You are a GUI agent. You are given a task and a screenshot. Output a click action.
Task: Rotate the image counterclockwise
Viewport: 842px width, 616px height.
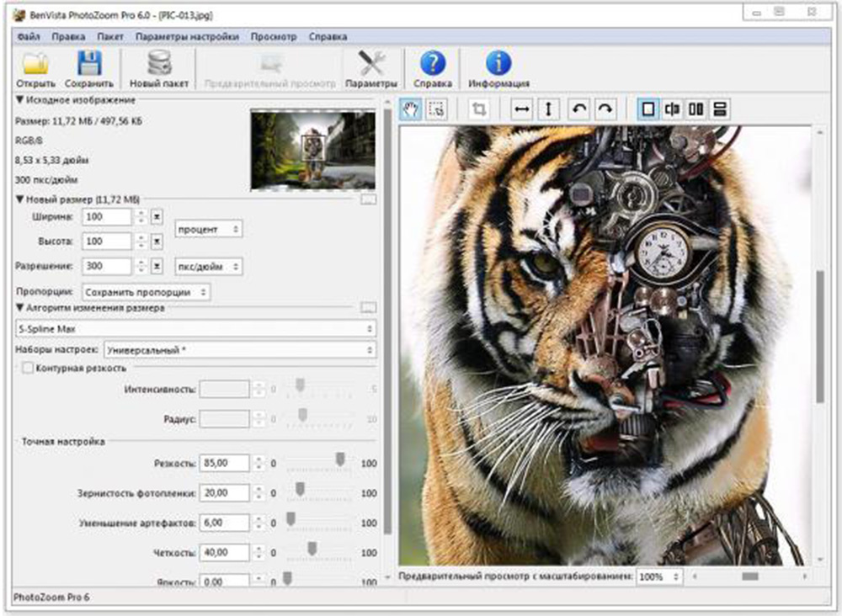579,109
